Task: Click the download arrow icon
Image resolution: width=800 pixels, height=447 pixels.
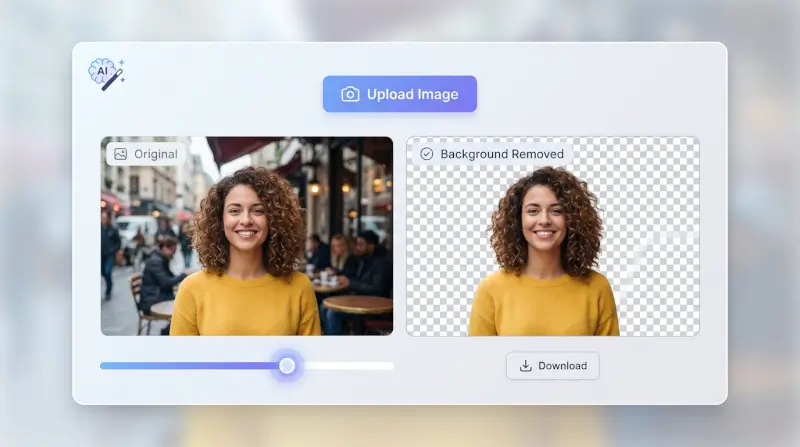Action: (x=526, y=366)
